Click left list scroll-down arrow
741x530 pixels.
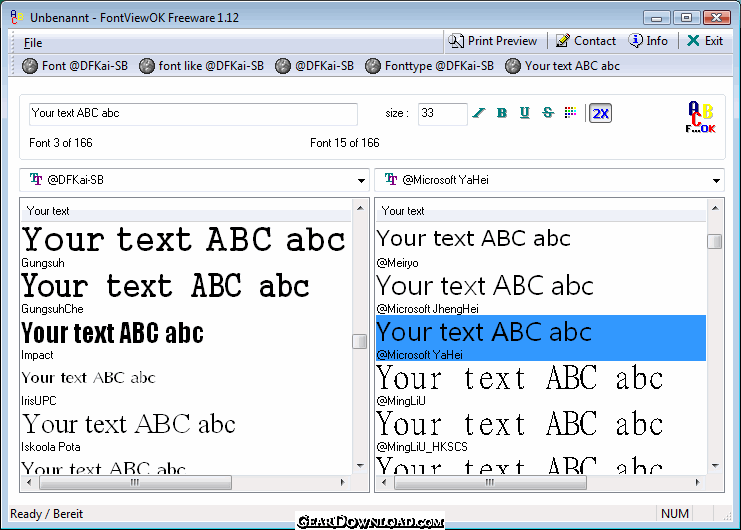[360, 466]
